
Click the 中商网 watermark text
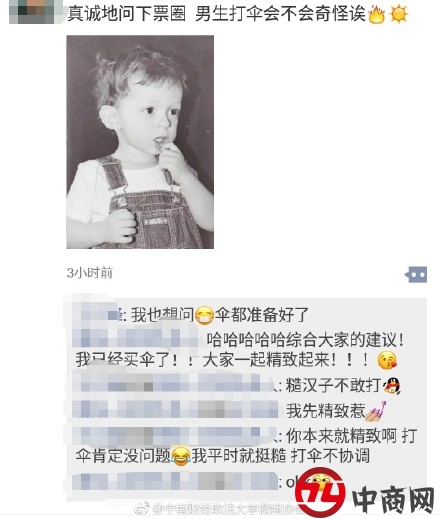[x=393, y=500]
